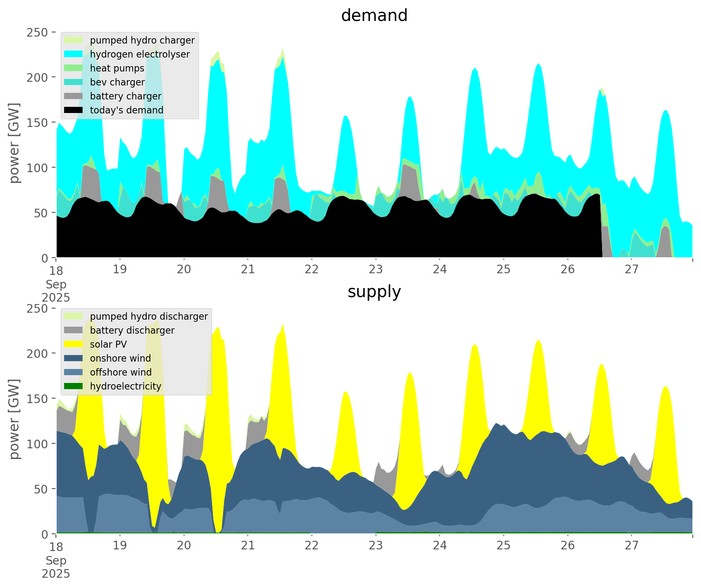
Task: Click the power [GW] label of supply chart
Action: coord(14,419)
